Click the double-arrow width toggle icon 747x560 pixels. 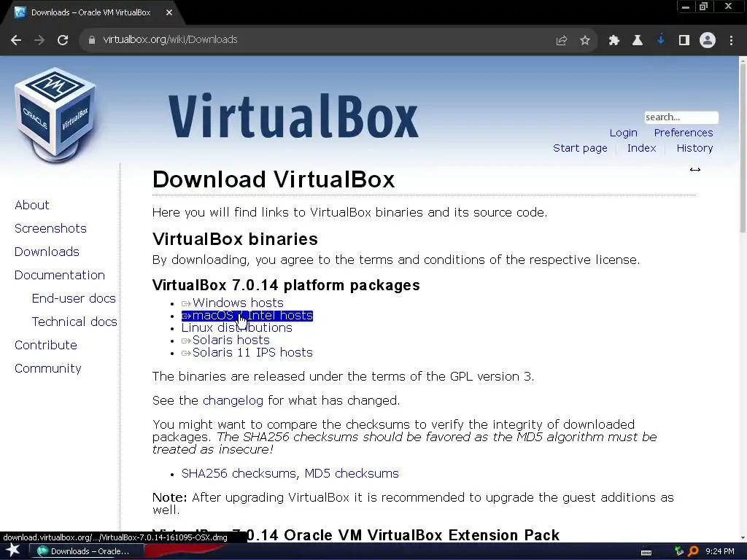coord(695,169)
